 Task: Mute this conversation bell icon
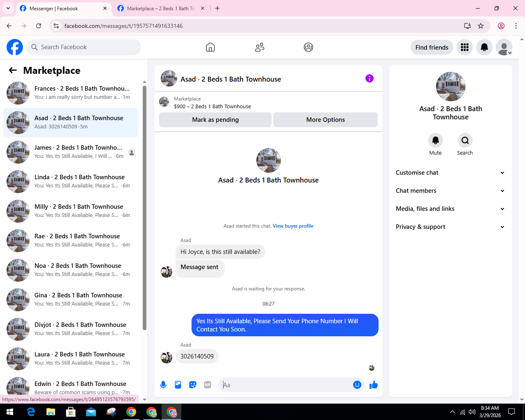[x=436, y=140]
